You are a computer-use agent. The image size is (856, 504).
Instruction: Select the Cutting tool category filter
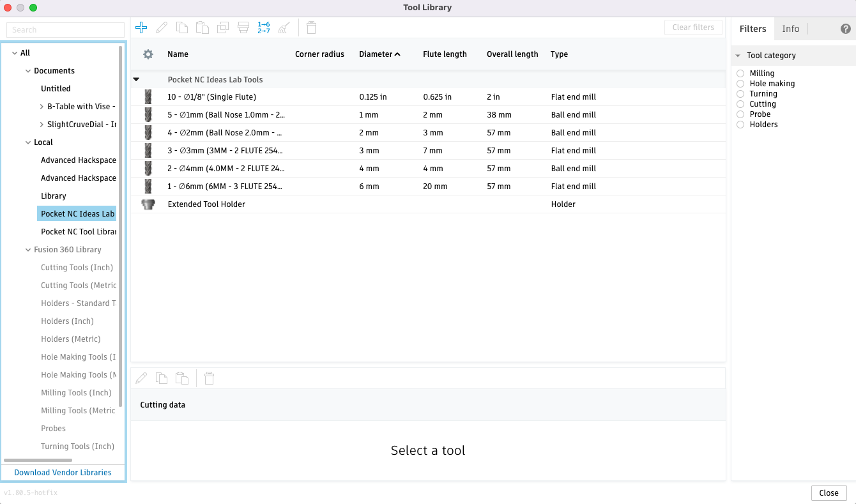click(741, 104)
